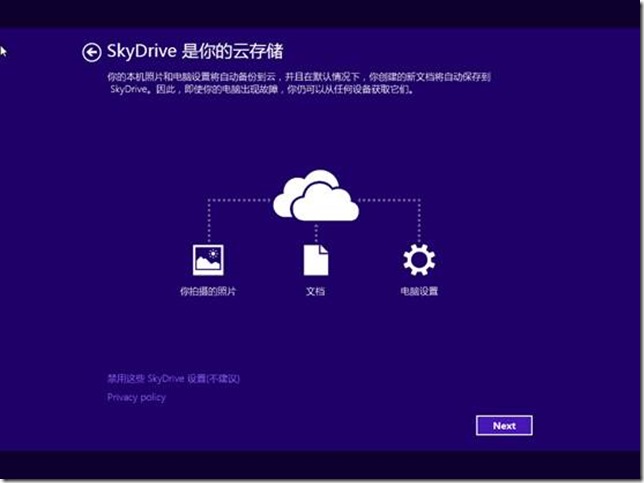Select the photos picture icon

(208, 260)
